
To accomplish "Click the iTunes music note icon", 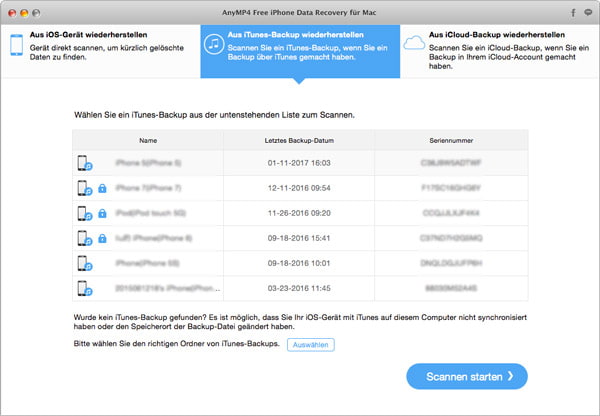I will pos(214,44).
